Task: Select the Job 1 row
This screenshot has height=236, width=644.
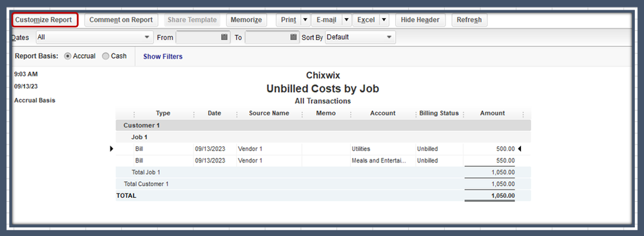Action: coord(323,137)
